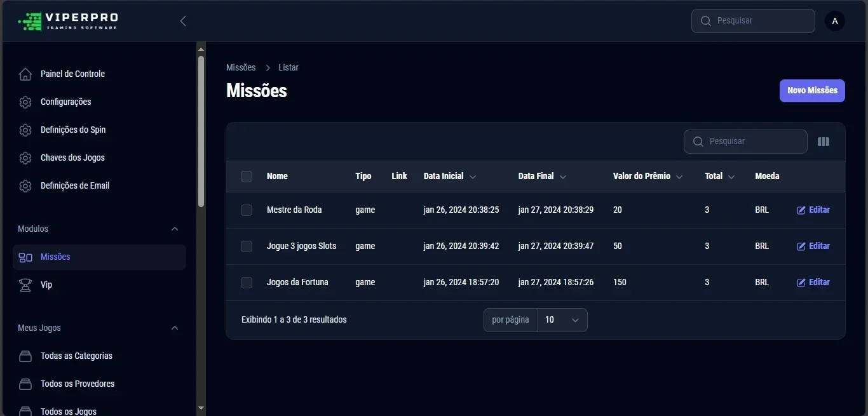The image size is (868, 416).
Task: Click the Jogos da Fortuna name cell
Action: (297, 283)
